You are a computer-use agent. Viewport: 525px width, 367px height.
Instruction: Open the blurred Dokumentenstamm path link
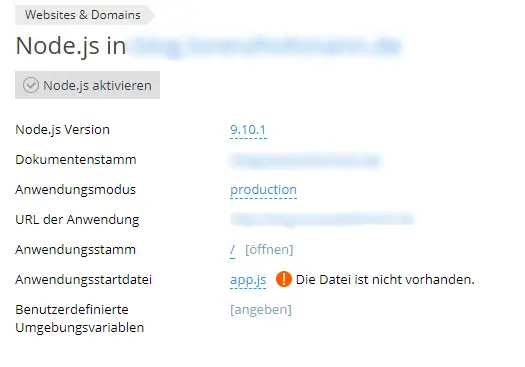(x=305, y=160)
